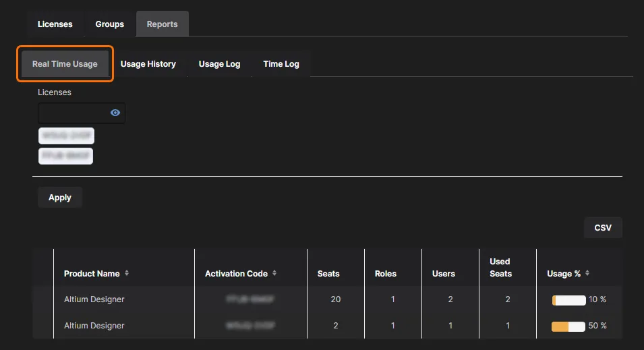
Task: Click the blurred activation code in the 10 % usage row
Action: tap(250, 299)
